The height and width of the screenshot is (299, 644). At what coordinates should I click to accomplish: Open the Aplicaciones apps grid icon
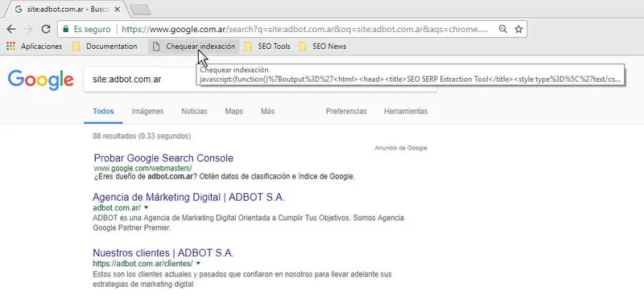coord(10,47)
